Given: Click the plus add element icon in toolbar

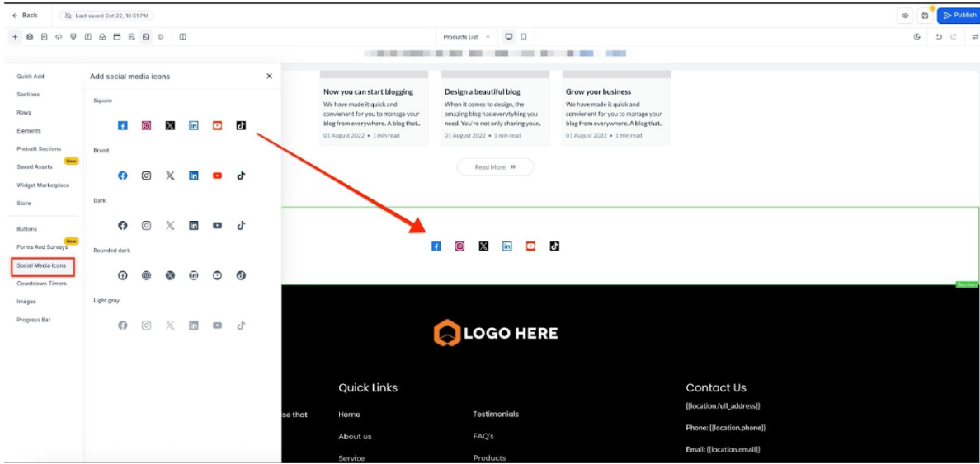Looking at the screenshot, I should 15,37.
